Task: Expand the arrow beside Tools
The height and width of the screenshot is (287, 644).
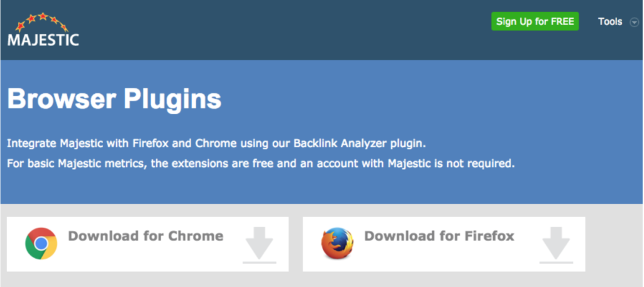Action: 634,22
